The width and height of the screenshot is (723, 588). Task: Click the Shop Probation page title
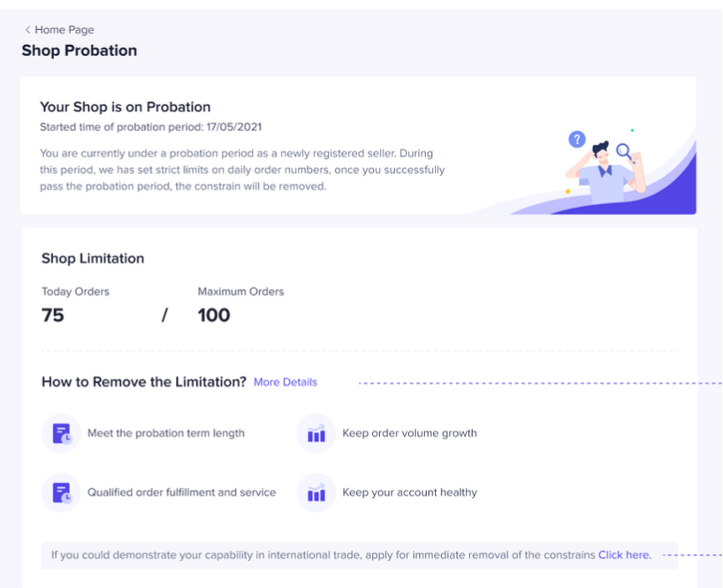click(x=80, y=50)
